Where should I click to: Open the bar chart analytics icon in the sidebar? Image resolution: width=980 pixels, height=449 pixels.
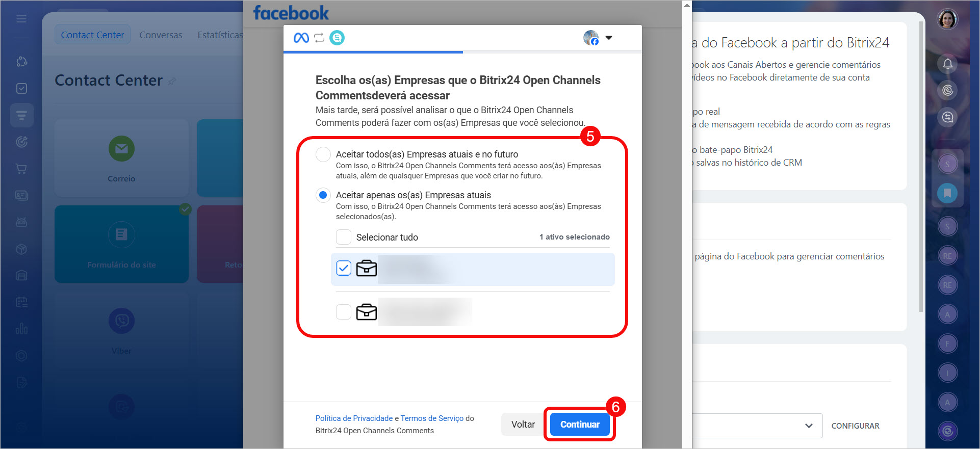[21, 328]
